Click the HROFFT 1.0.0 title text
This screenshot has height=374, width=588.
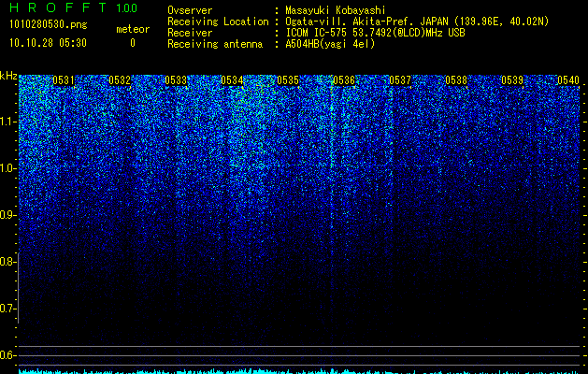click(74, 7)
